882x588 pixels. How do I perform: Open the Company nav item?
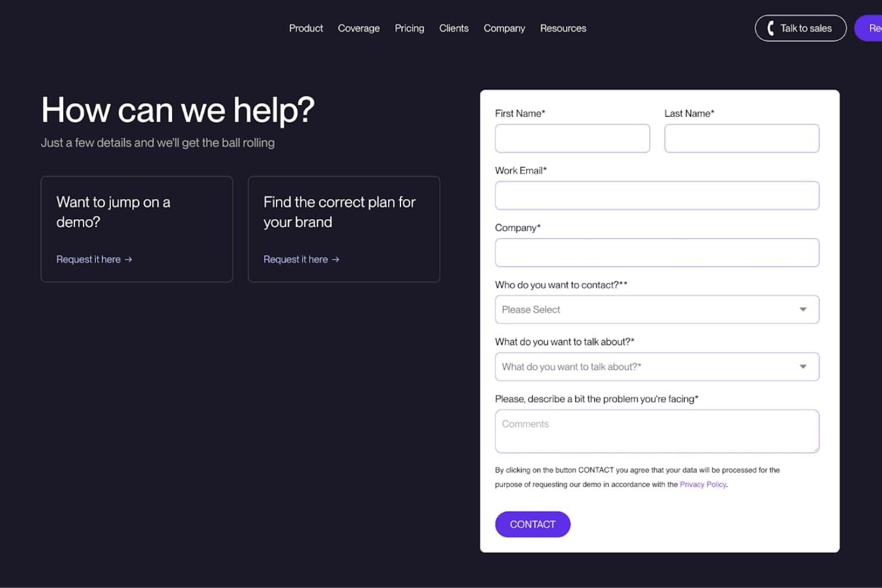pos(504,28)
